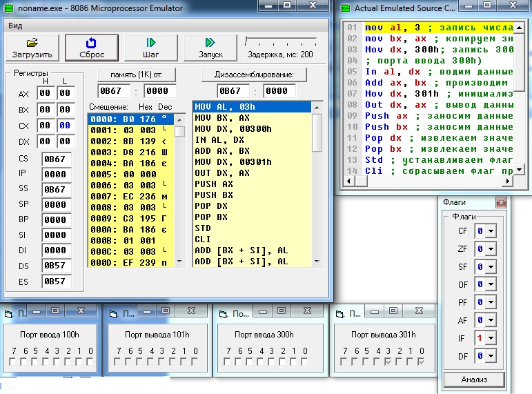Click the CX low byte register field
The width and height of the screenshot is (532, 394).
65,126
